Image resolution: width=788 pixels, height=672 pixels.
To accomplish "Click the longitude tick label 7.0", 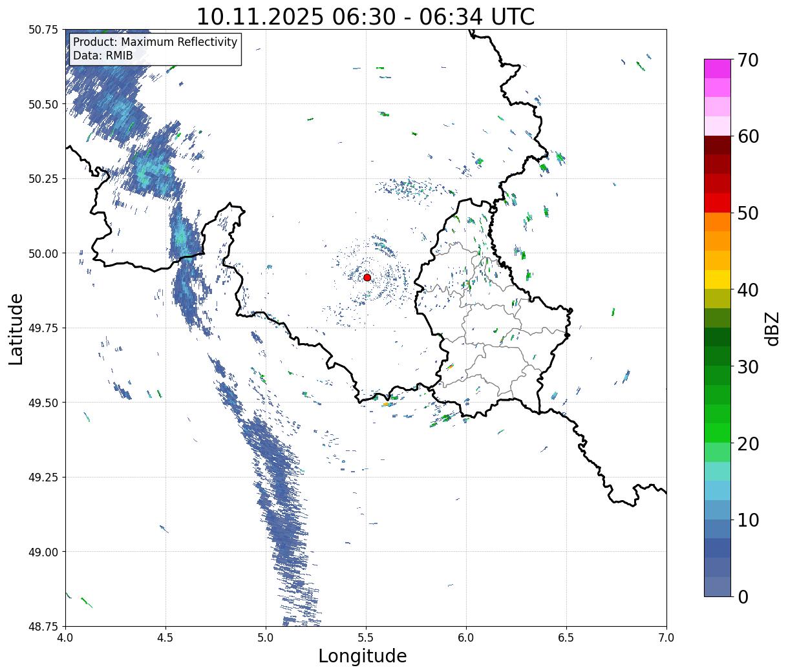I will coord(666,638).
